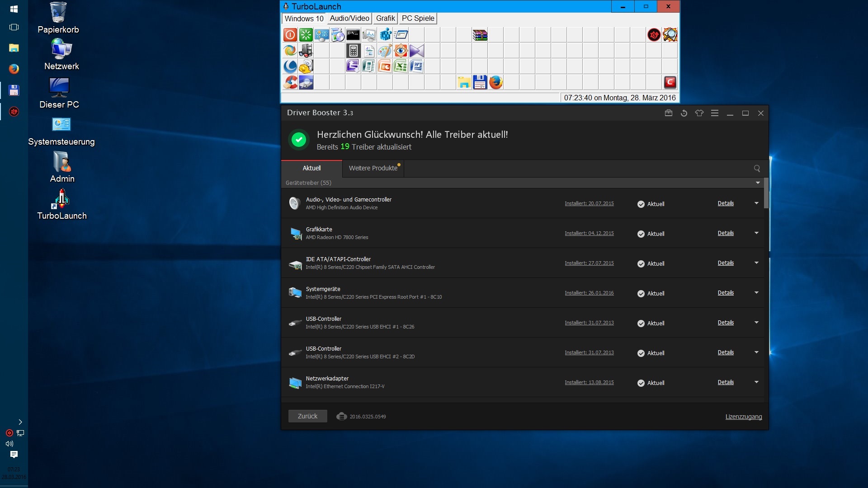Switch to the Audio/Video tab
Image resolution: width=868 pixels, height=488 pixels.
point(349,19)
